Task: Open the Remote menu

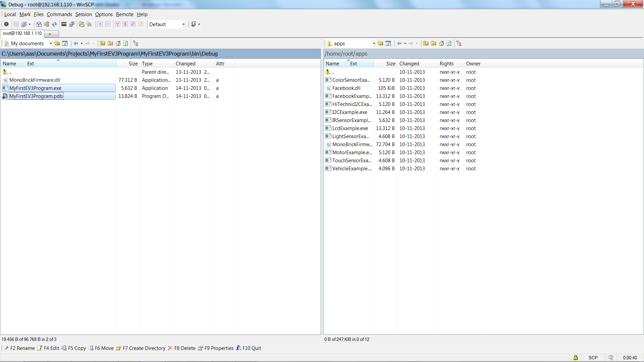Action: pyautogui.click(x=124, y=14)
